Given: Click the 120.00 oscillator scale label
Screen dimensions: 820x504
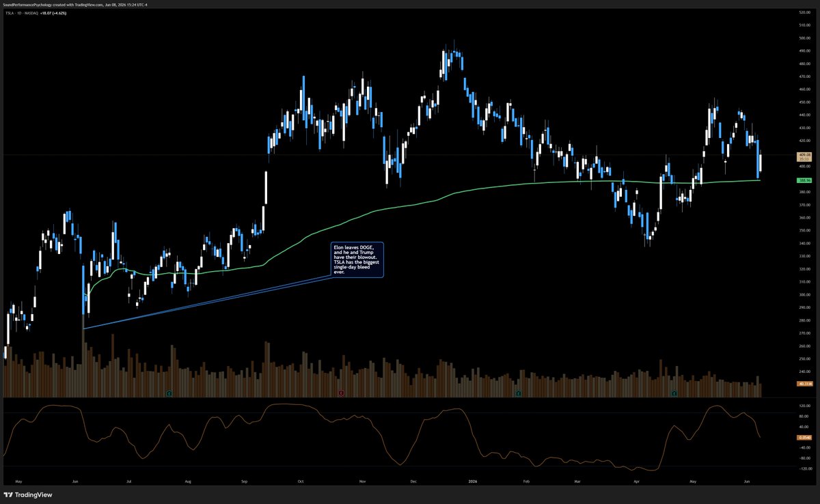Looking at the screenshot, I should [804, 406].
